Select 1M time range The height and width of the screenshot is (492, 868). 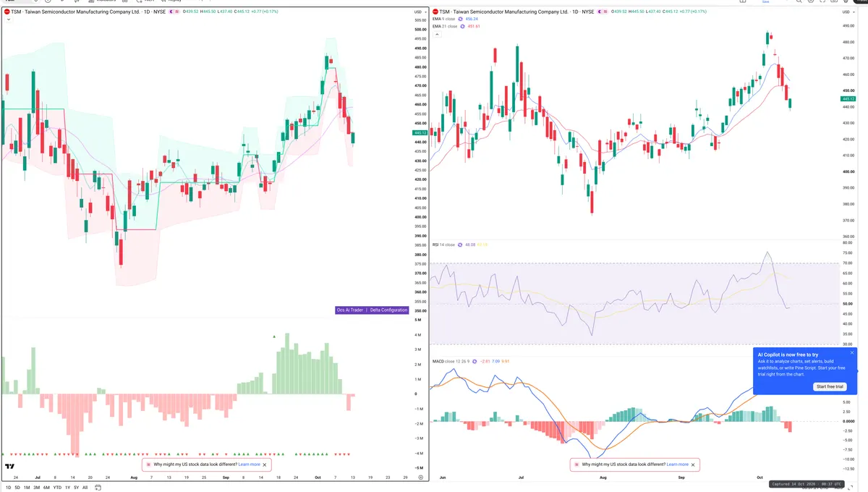(27, 488)
